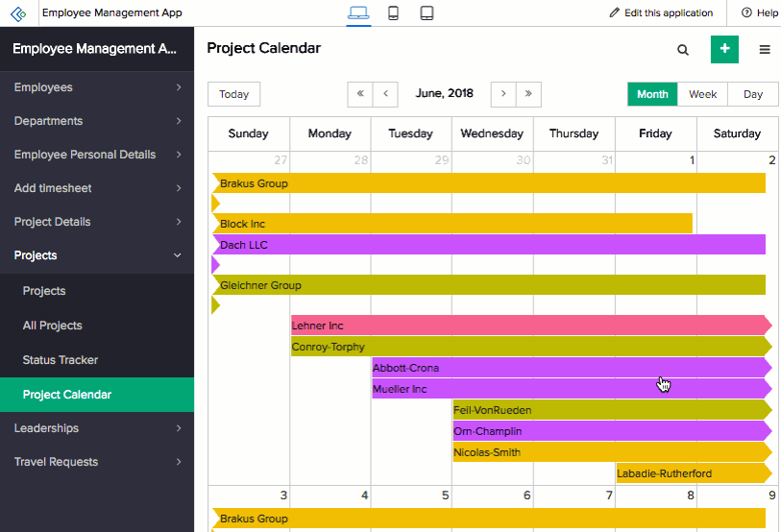This screenshot has height=532, width=781.
Task: Expand the Employees sidebar section
Action: coord(96,87)
